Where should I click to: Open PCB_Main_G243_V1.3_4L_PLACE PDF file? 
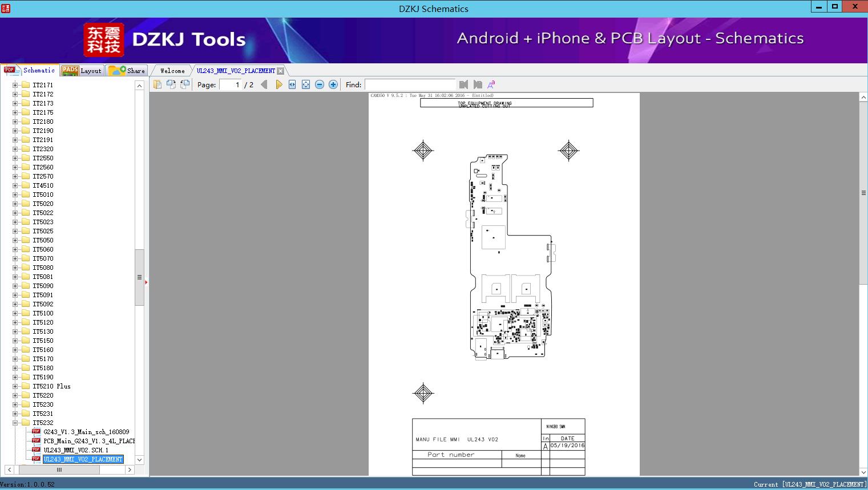coord(89,441)
